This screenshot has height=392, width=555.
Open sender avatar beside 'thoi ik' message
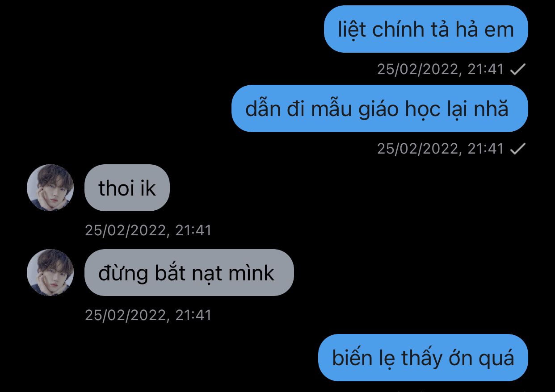[50, 188]
